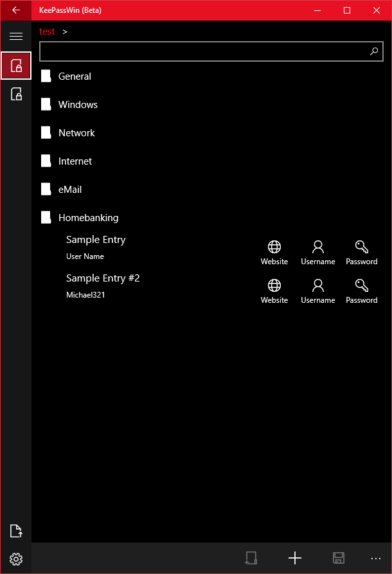Open Website for Sample Entry #2
The height and width of the screenshot is (574, 392).
(274, 291)
